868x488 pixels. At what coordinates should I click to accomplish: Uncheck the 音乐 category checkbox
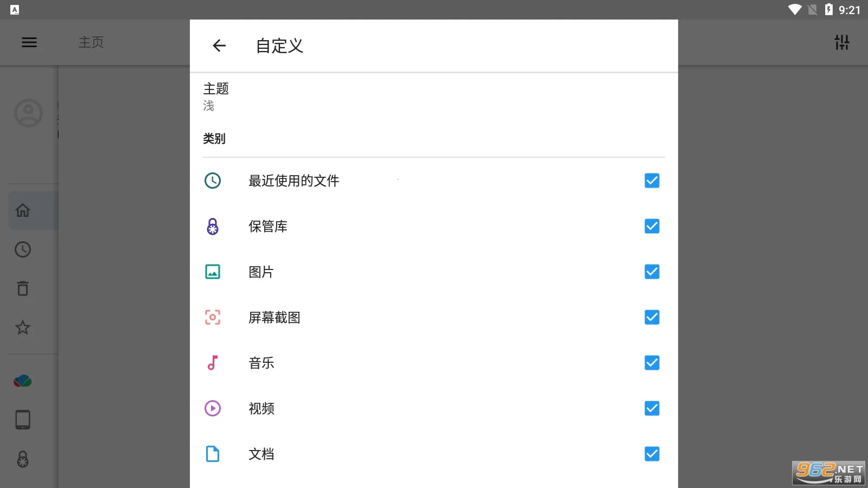(x=652, y=363)
